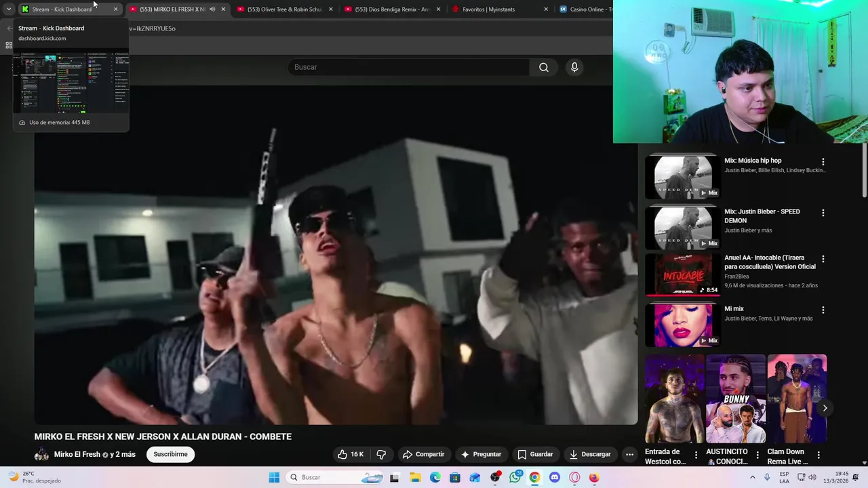Screen dimensions: 868x488
Task: Like the video with 16 K thumbs up
Action: tap(351, 454)
